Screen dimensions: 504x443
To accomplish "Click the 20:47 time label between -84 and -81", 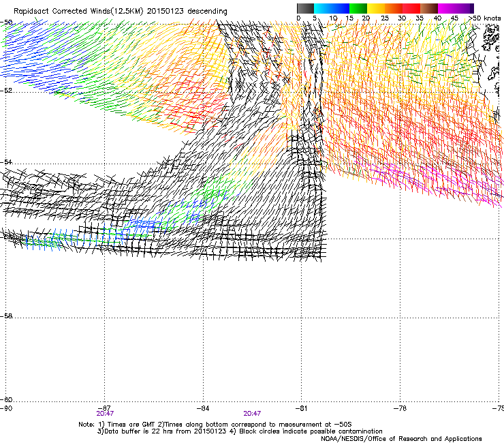I will (252, 414).
